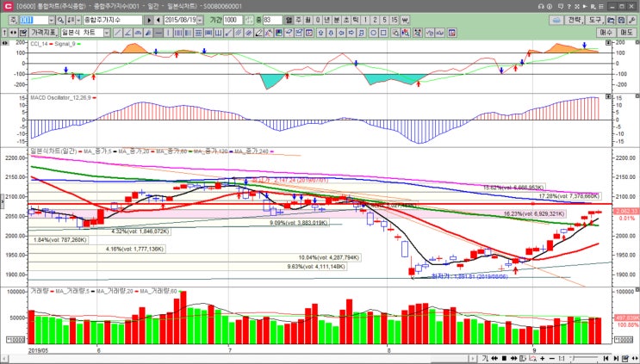Screen dimensions: 640x364
Task: Open dropdown arrow beside the sort icon
Action: [x=78, y=20]
